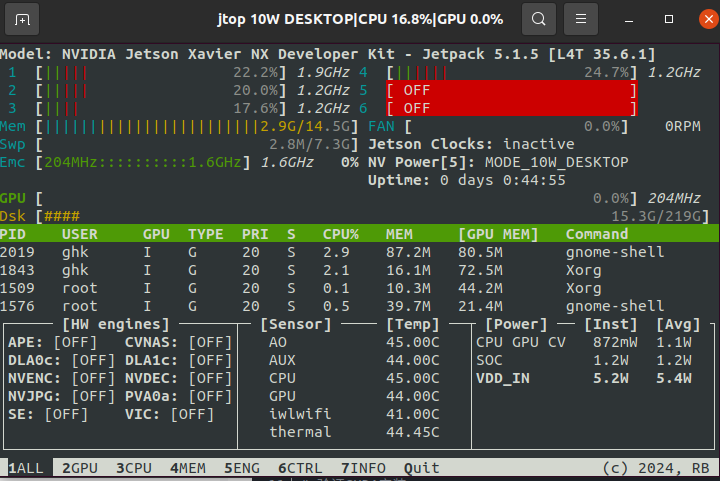Image resolution: width=720 pixels, height=481 pixels.
Task: Click the AUX sensor 44.00C reading
Action: coord(412,360)
